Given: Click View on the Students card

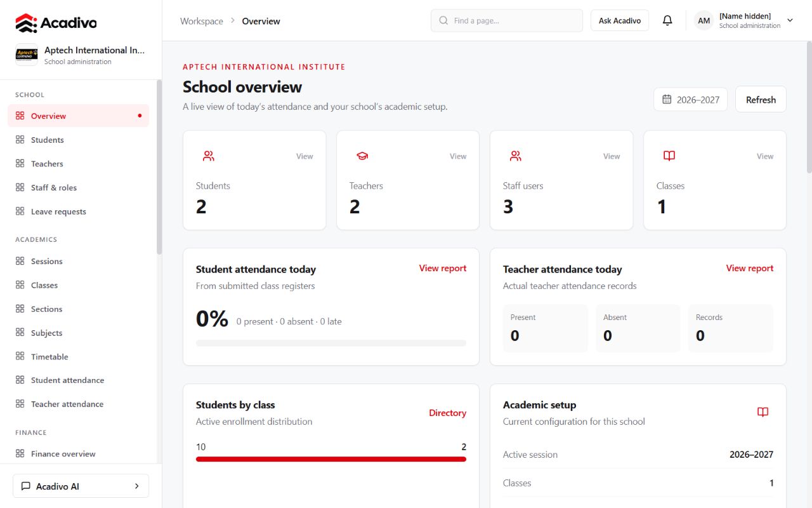Looking at the screenshot, I should pyautogui.click(x=304, y=156).
